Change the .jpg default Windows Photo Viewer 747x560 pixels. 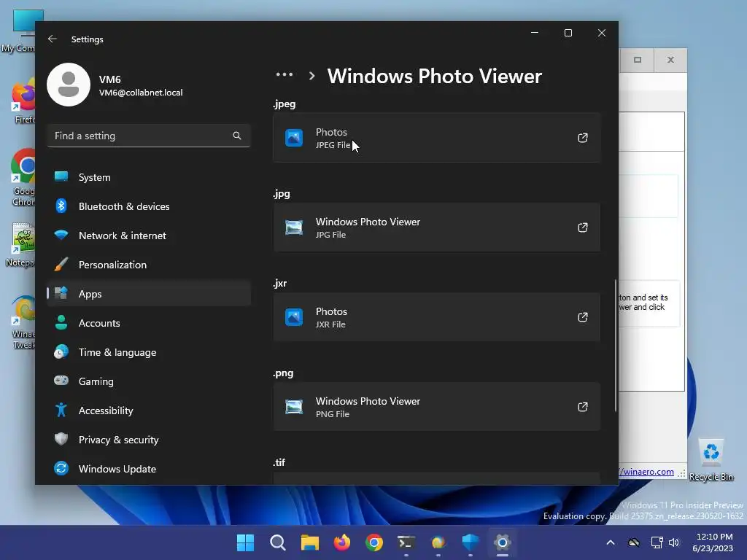tap(436, 227)
